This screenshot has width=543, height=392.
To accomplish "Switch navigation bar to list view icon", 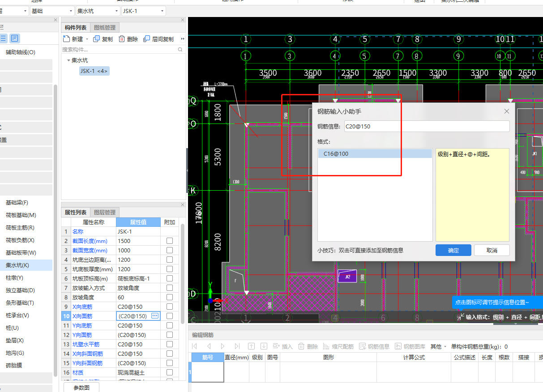I will [x=3, y=38].
